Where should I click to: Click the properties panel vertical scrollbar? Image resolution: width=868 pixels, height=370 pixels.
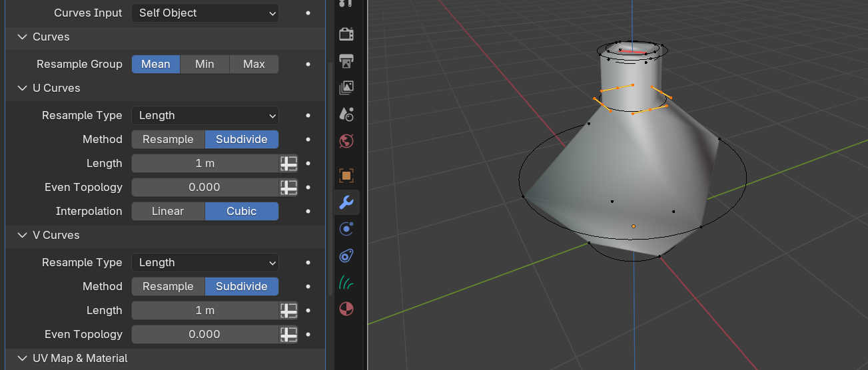pos(330,180)
